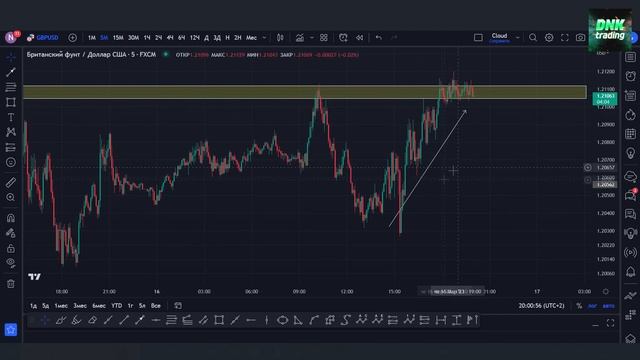Show all data with Все range
The height and width of the screenshot is (360, 640).
pos(156,306)
